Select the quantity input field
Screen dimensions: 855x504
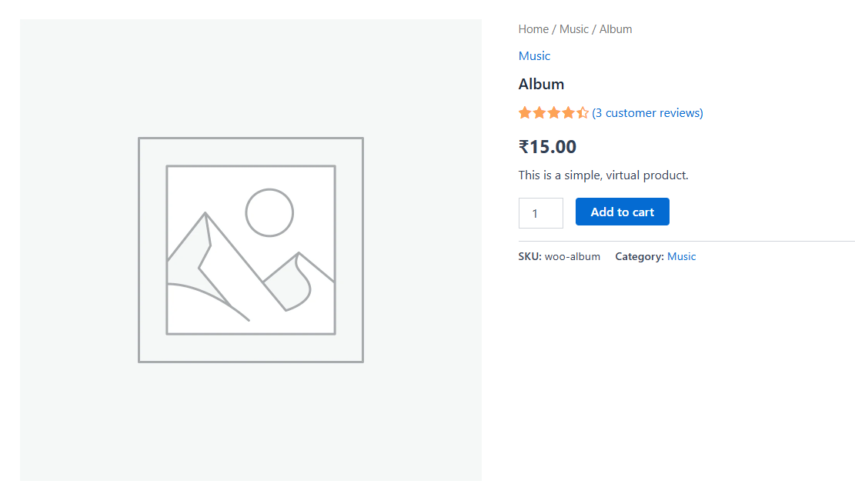pos(540,212)
